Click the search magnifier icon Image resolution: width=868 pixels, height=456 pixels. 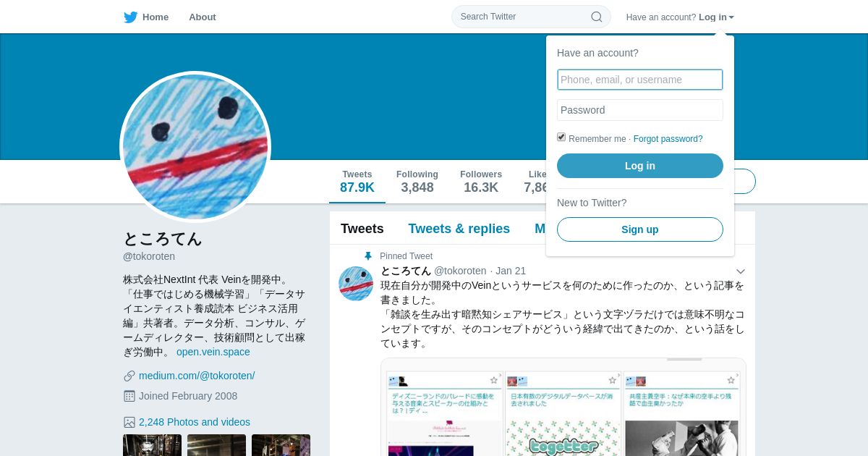pos(597,17)
